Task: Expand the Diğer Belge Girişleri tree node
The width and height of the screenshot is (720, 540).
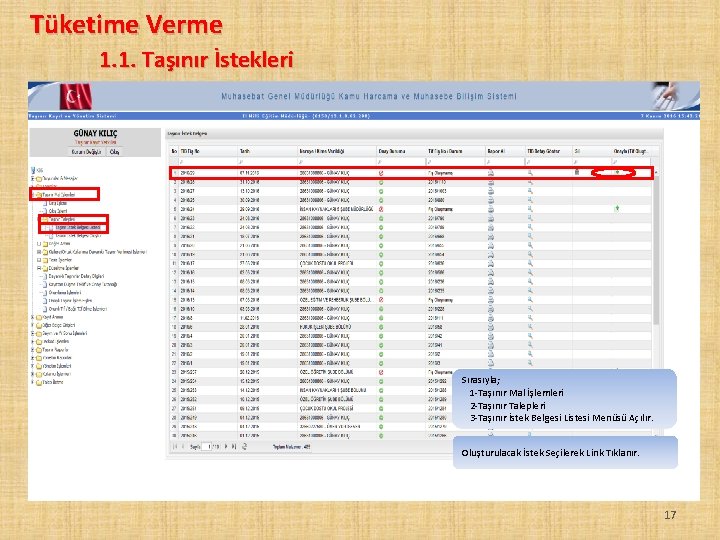Action: pos(33,326)
